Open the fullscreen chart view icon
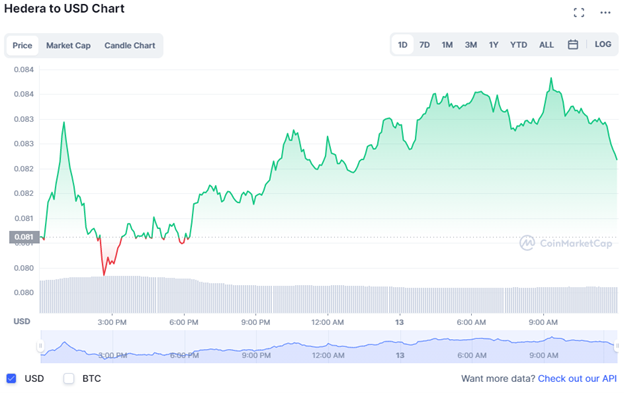 579,13
